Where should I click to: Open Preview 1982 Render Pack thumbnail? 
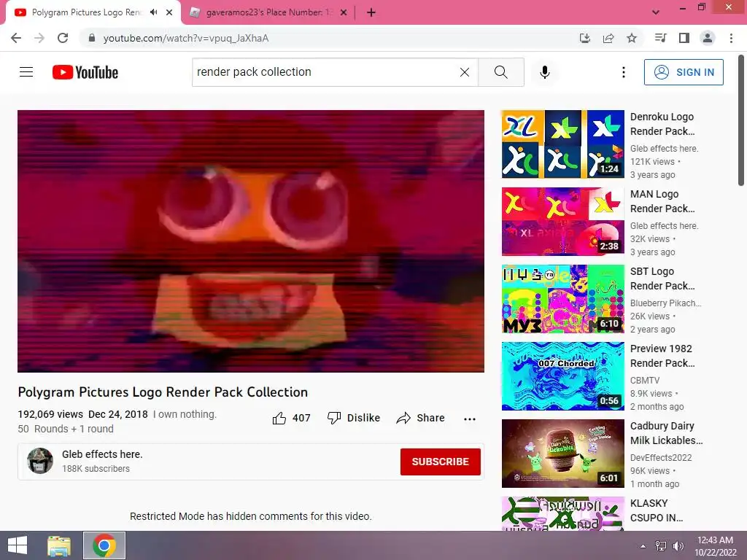pos(562,376)
